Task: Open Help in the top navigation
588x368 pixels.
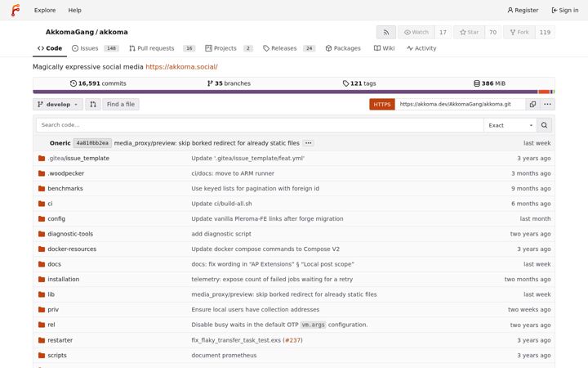Action: coord(74,10)
